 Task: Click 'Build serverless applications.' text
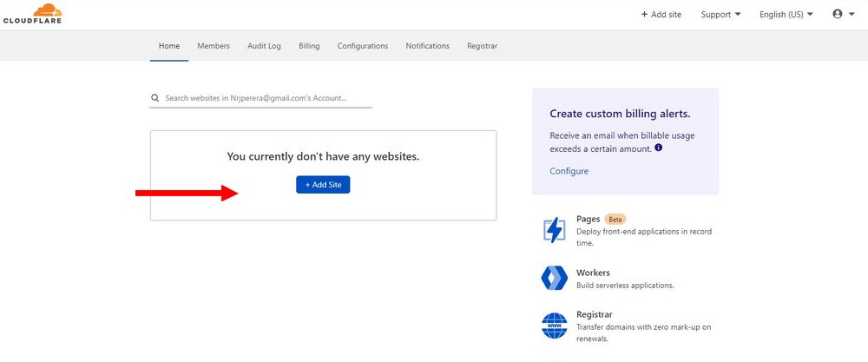coord(625,286)
